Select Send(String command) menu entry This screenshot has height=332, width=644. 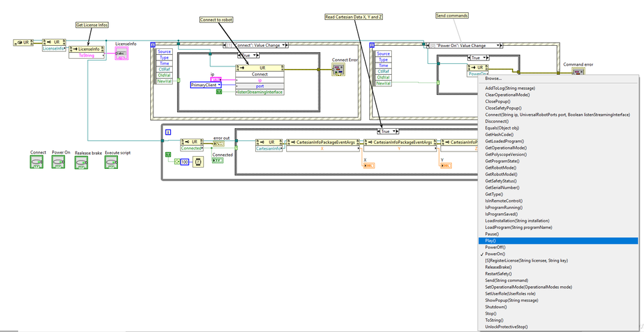tap(558, 280)
